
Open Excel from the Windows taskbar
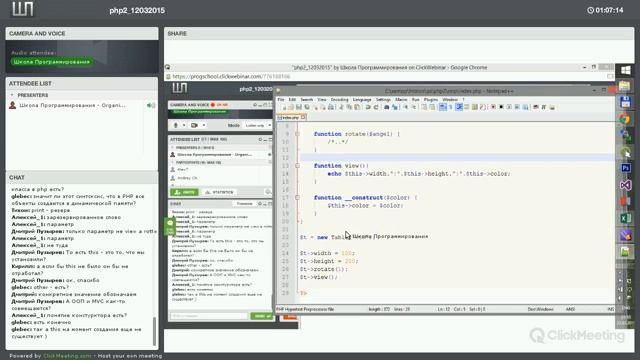click(x=625, y=218)
